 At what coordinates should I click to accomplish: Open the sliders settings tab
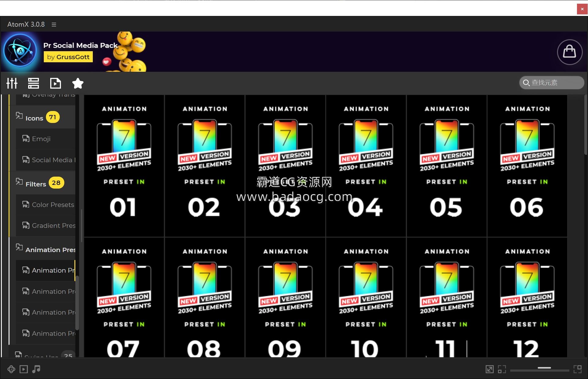coord(12,83)
